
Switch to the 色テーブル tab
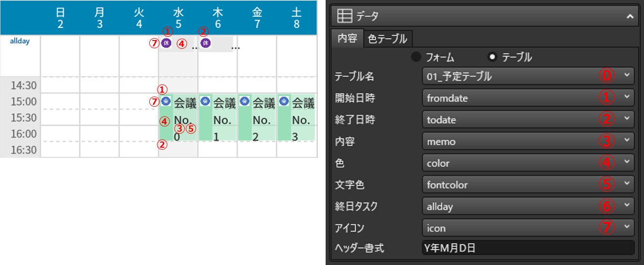point(387,39)
